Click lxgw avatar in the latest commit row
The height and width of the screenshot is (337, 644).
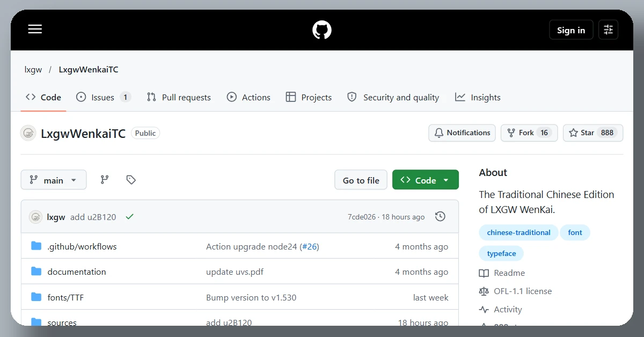point(35,217)
